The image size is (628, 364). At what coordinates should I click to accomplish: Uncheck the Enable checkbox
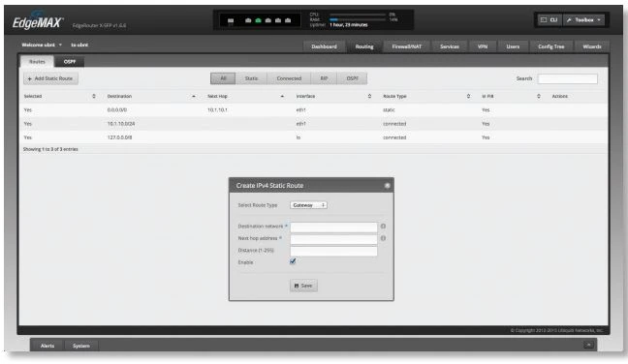click(x=293, y=261)
